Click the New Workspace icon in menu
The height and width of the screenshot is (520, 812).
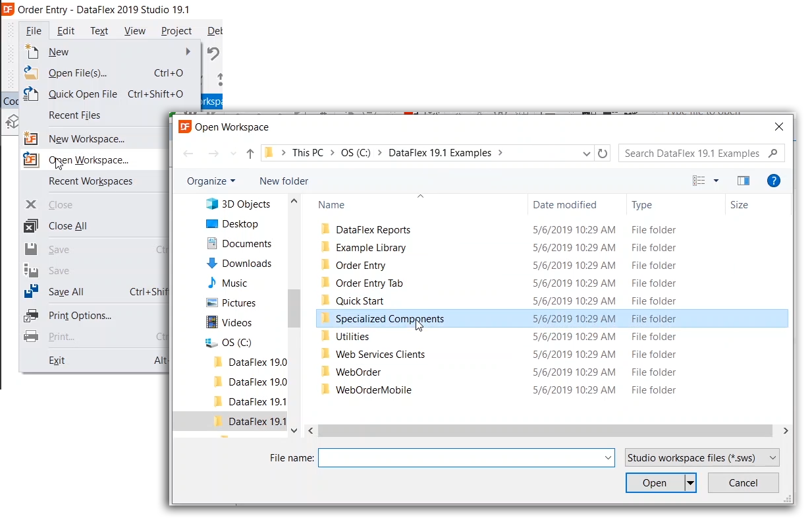click(31, 139)
